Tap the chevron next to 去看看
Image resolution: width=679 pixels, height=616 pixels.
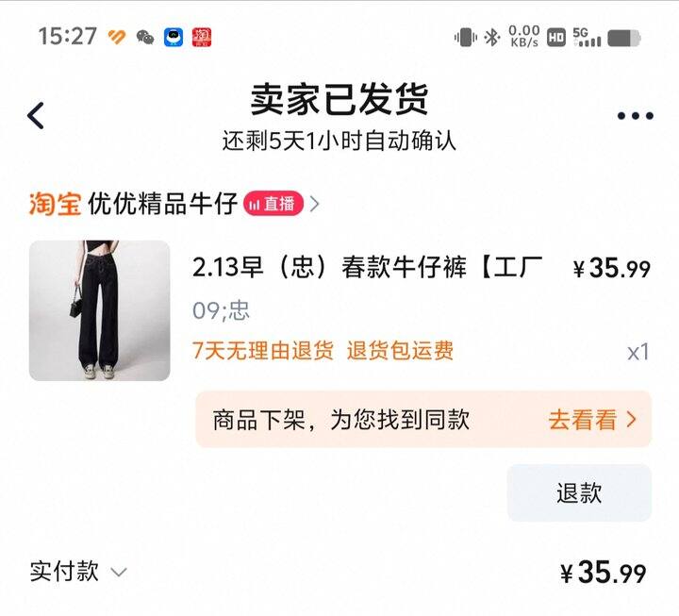[632, 420]
